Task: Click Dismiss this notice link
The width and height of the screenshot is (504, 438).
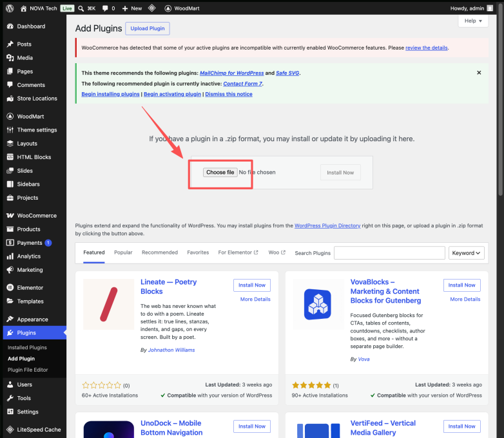Action: (229, 94)
